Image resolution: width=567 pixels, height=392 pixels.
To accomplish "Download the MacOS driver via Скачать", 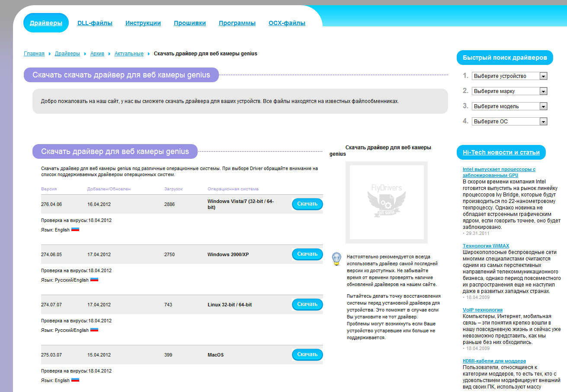I will point(308,354).
